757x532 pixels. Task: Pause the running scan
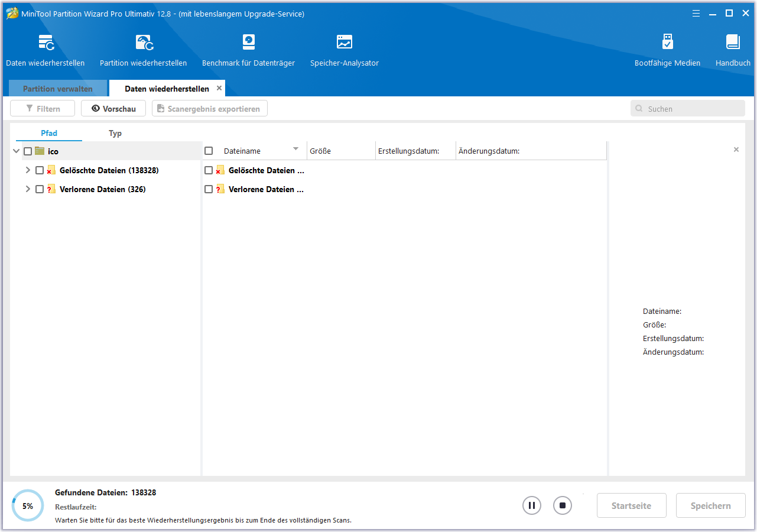click(x=532, y=505)
